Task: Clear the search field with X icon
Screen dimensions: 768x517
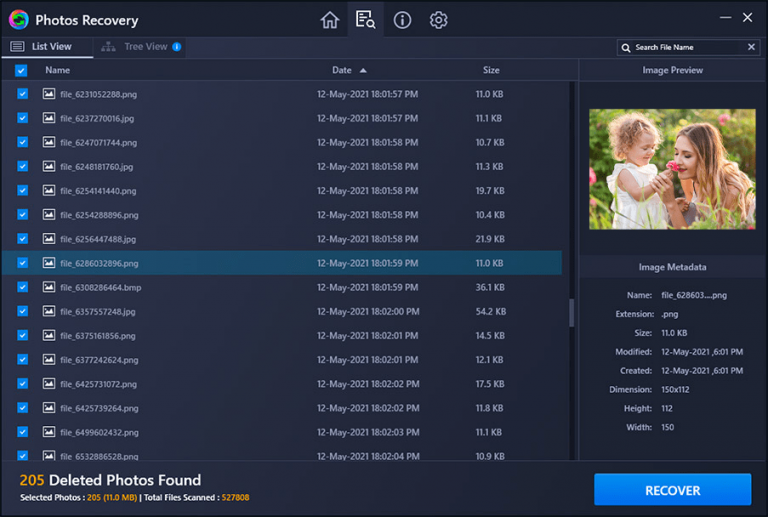Action: point(751,47)
